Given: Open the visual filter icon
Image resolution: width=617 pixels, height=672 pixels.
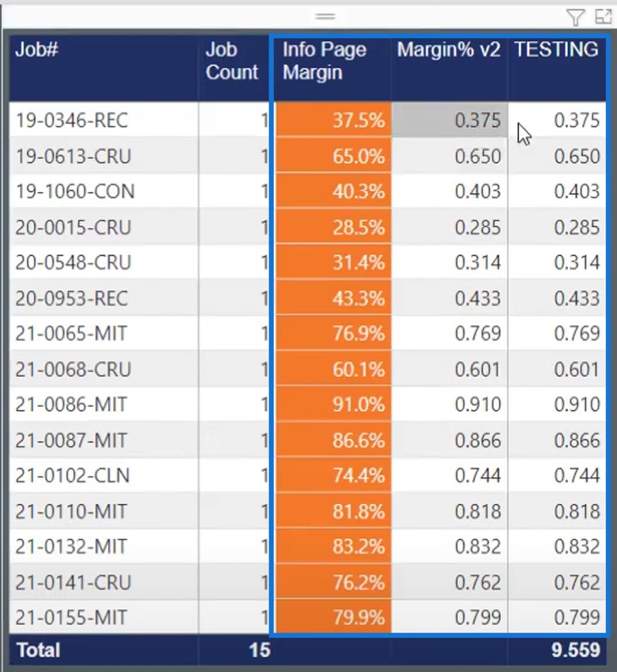Looking at the screenshot, I should [x=575, y=18].
